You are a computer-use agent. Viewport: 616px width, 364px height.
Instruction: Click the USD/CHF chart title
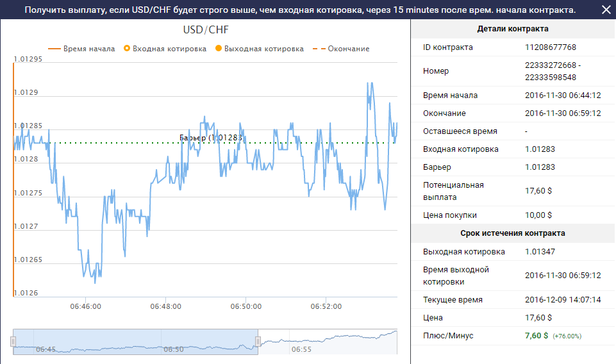(206, 30)
